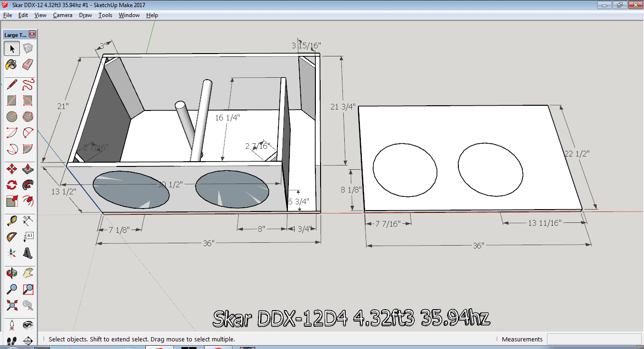The image size is (644, 349).
Task: Select the Follow Me tool
Action: click(x=28, y=185)
